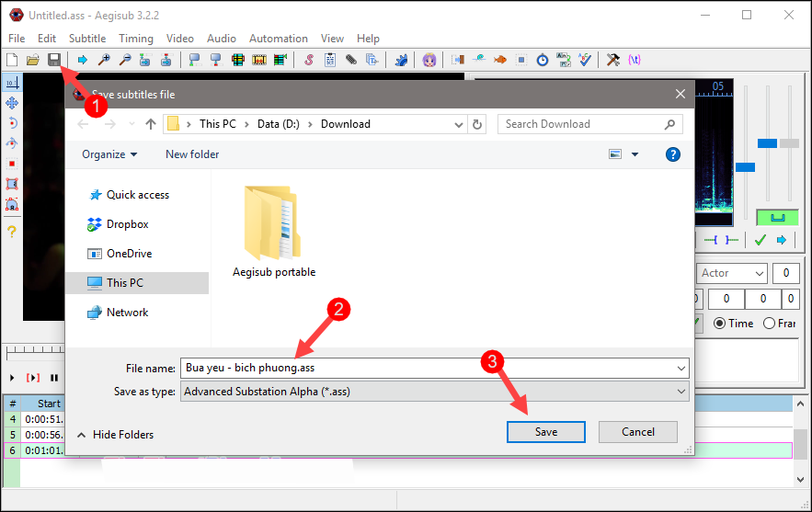
Task: Click the first blue audio slider handle
Action: tap(745, 167)
